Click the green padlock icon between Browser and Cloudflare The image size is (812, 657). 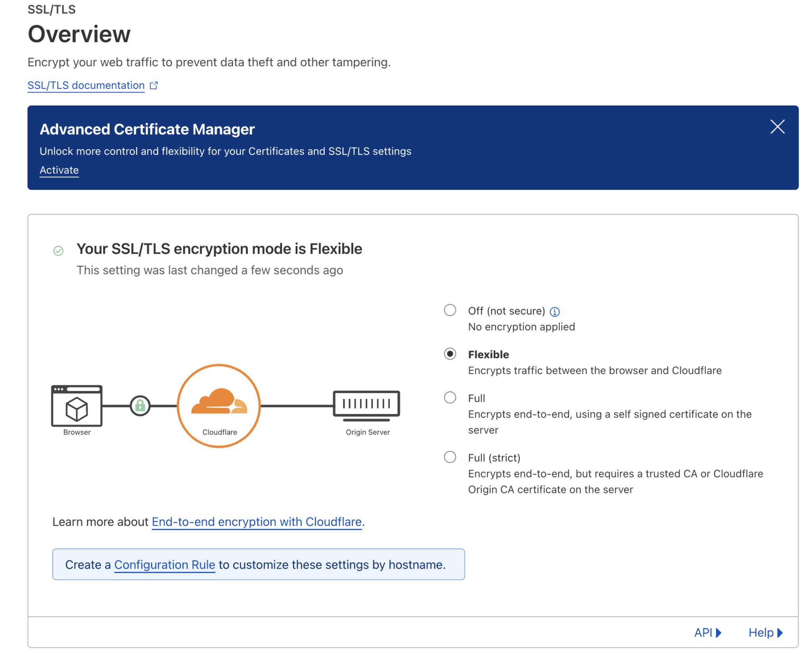click(x=140, y=406)
